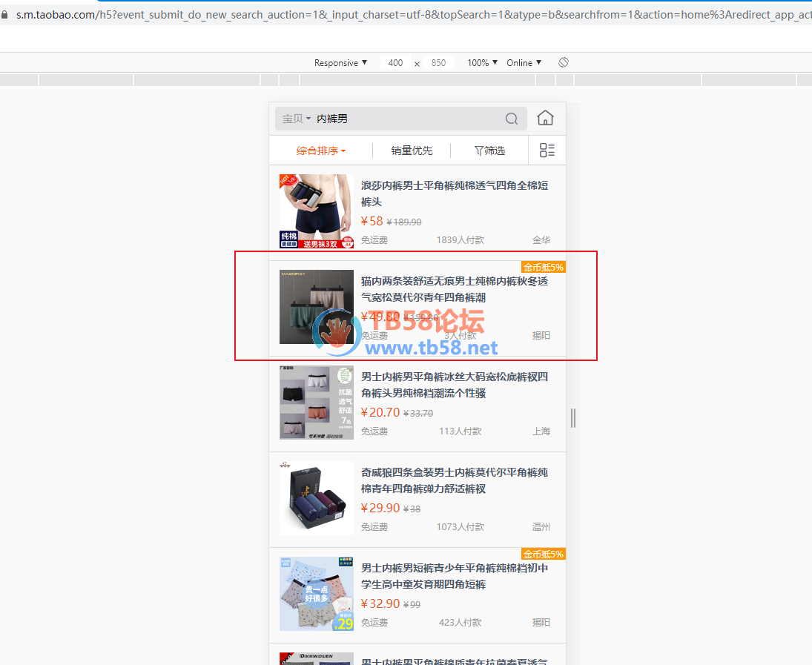Open the Online throttling dropdown
Image resolution: width=812 pixels, height=665 pixels.
[524, 63]
